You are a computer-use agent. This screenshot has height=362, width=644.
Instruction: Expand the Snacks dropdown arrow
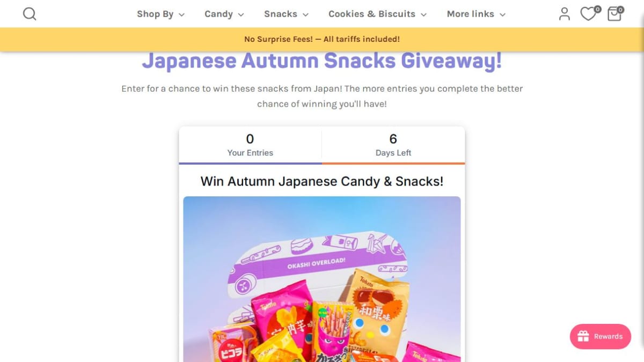pyautogui.click(x=305, y=15)
